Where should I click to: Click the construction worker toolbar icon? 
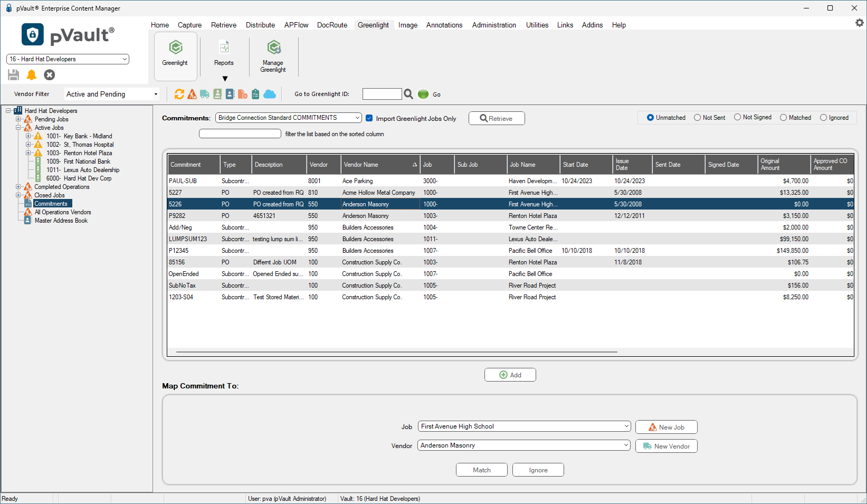click(192, 94)
